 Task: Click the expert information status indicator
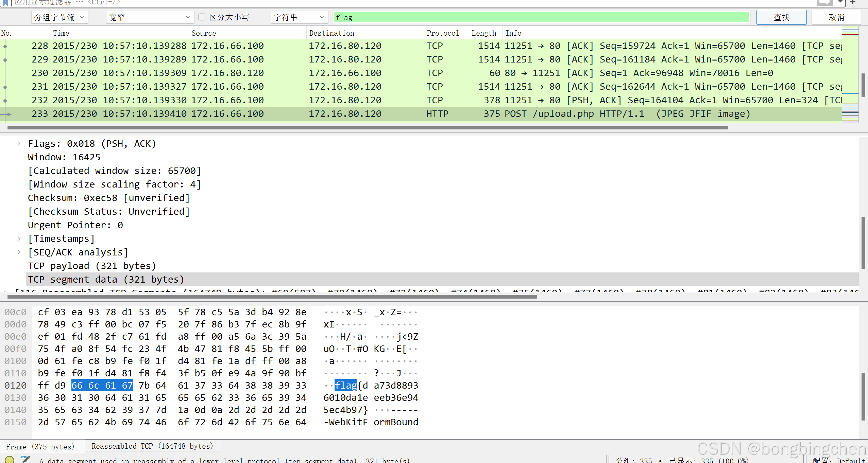pyautogui.click(x=10, y=459)
